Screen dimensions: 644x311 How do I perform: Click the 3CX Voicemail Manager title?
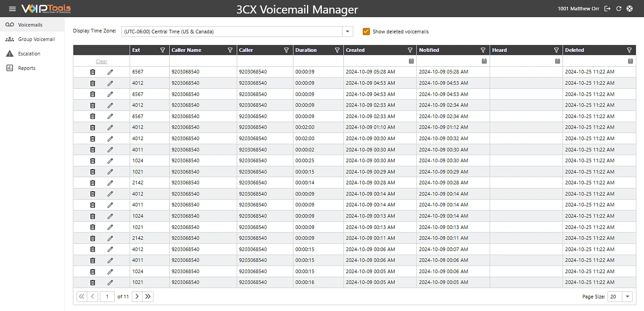click(297, 9)
